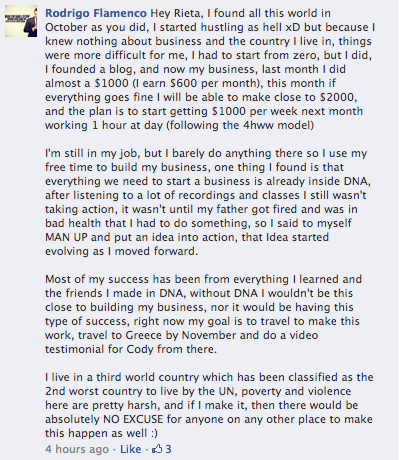Click the word 'Greece' in the third paragraph
Screen dimensions: 399x460
click(144, 335)
